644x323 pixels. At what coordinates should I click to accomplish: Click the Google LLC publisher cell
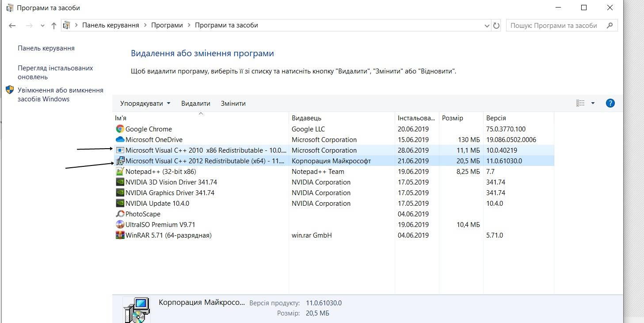coord(308,129)
